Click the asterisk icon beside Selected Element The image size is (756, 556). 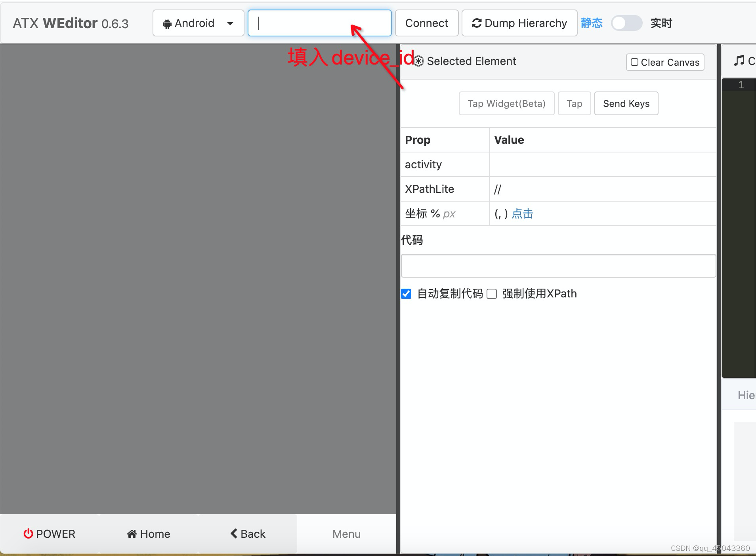(419, 61)
